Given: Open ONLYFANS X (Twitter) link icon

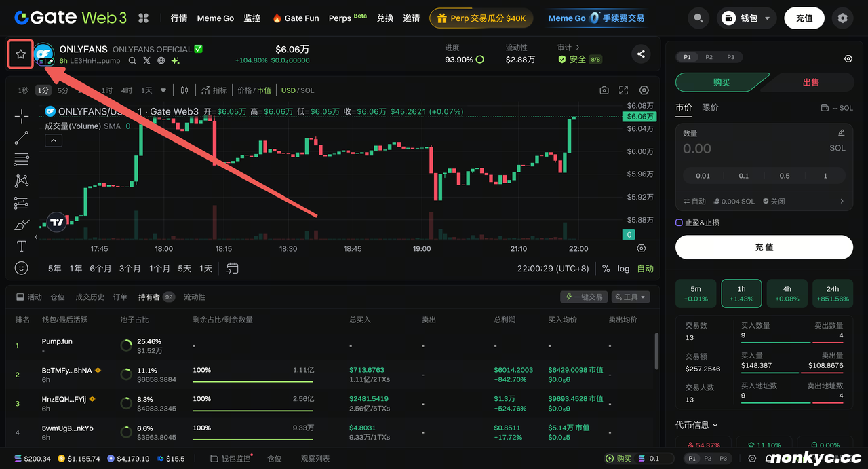Looking at the screenshot, I should pos(146,60).
